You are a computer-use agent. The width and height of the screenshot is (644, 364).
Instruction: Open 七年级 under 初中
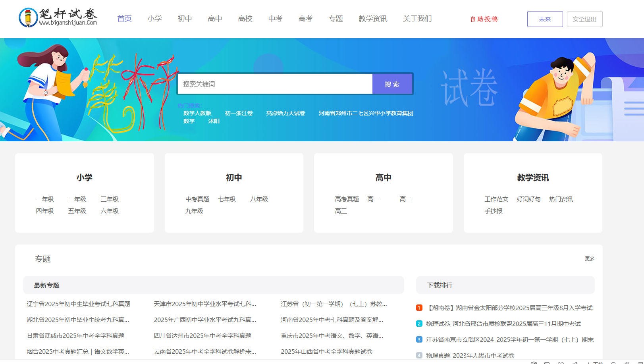[x=227, y=199]
